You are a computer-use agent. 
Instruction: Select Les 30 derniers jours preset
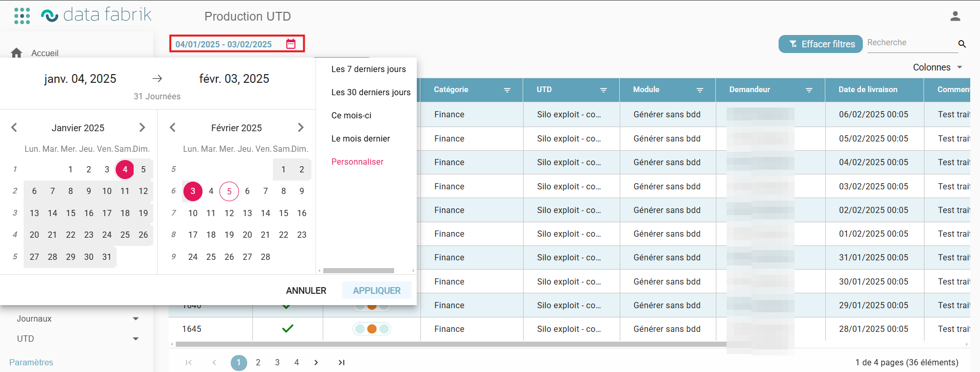pos(371,92)
